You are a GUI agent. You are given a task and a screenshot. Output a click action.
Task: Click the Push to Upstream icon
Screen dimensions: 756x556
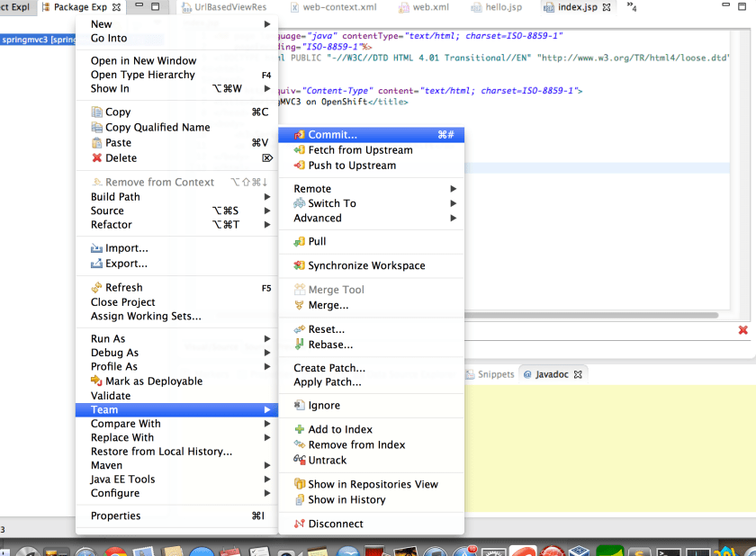300,166
